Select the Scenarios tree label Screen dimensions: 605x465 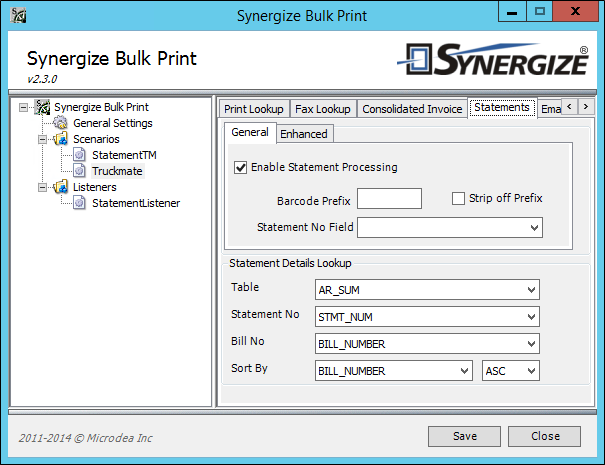pos(96,139)
